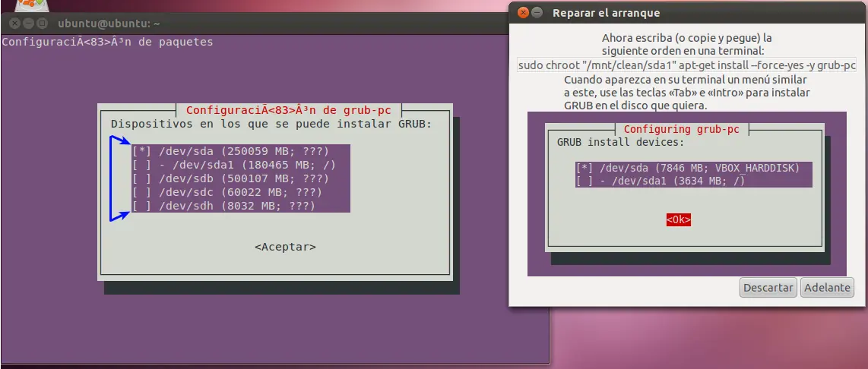Screen dimensions: 868x369
Task: Select <Aceptar> in the grub-pc dialog
Action: (285, 247)
